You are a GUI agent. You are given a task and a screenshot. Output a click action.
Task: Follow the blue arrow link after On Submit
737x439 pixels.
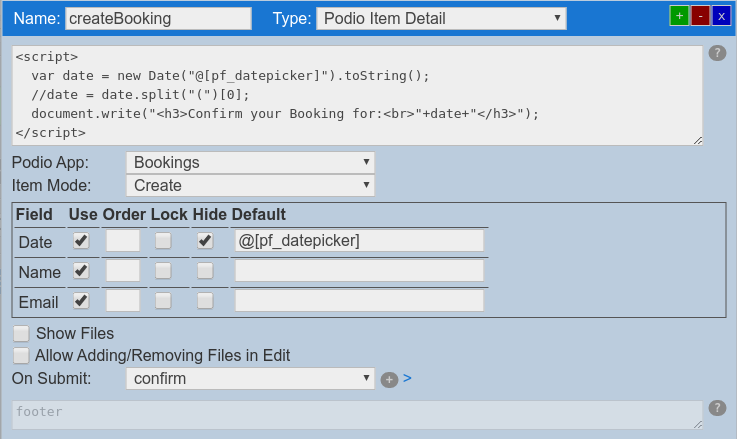point(408,378)
